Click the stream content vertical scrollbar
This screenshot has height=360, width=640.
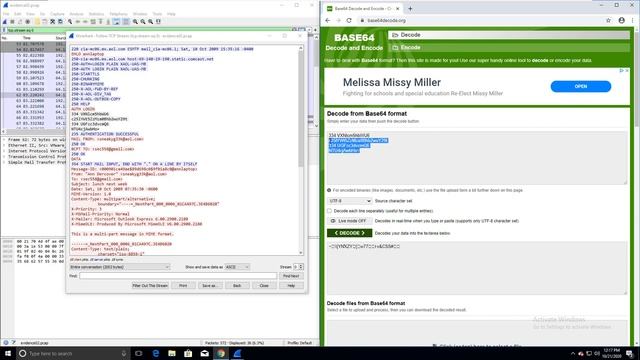coord(301,150)
